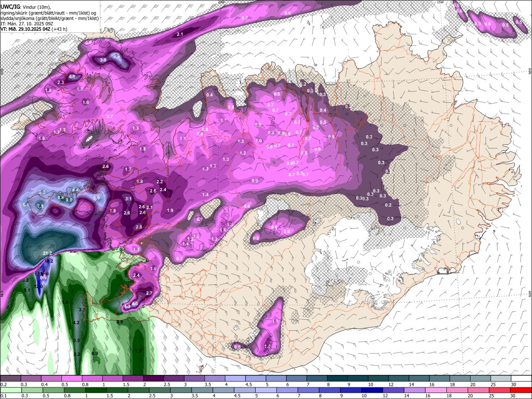Viewport: 532px width, 399px height.
Task: Click the 'UWC/IG' title in the header box
Action: 10,7
